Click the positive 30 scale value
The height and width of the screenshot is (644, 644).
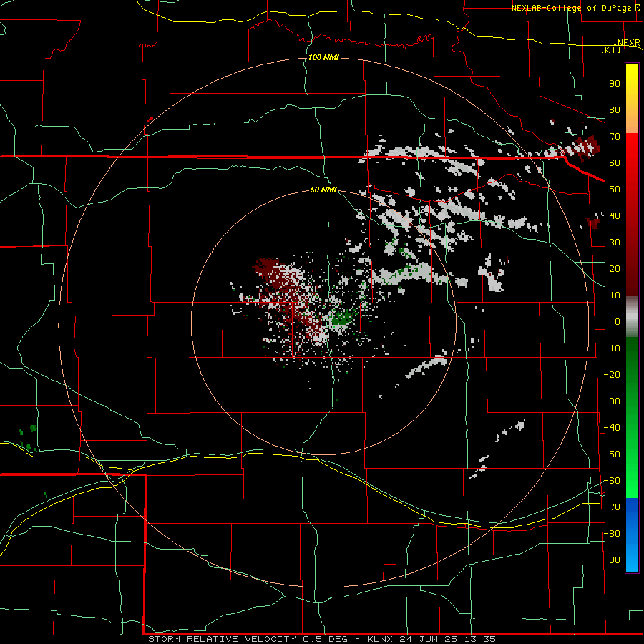tap(615, 243)
